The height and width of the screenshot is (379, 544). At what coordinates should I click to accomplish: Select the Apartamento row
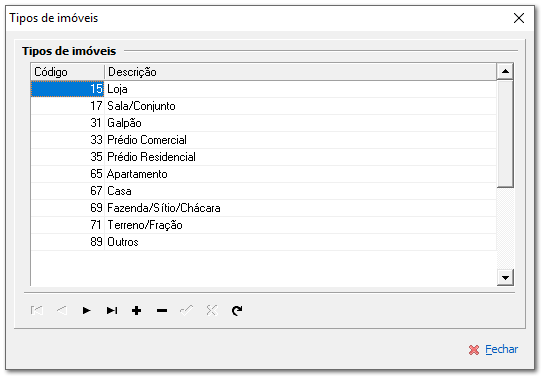point(264,174)
